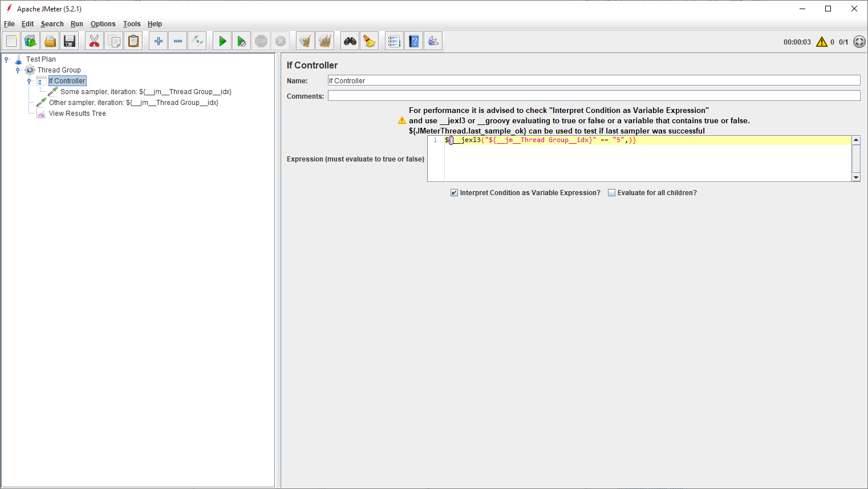Open Search using the binoculars icon
The width and height of the screenshot is (868, 489).
pyautogui.click(x=350, y=41)
